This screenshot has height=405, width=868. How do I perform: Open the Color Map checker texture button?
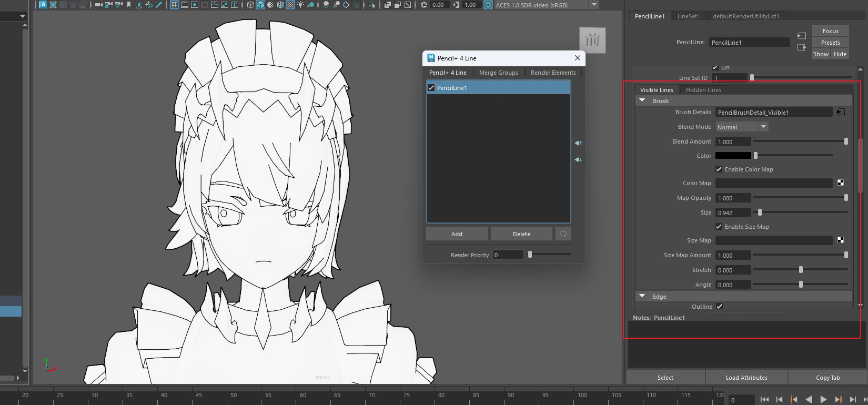[841, 183]
